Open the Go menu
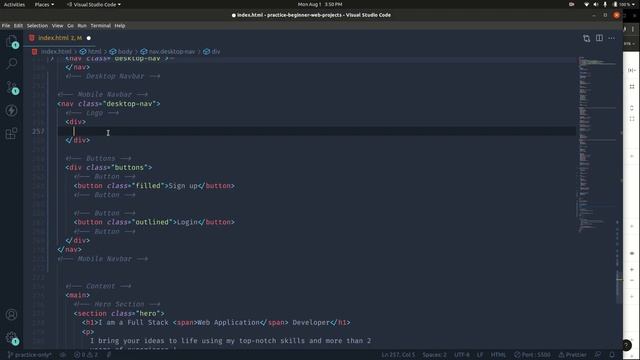The width and height of the screenshot is (640, 360). point(71,26)
